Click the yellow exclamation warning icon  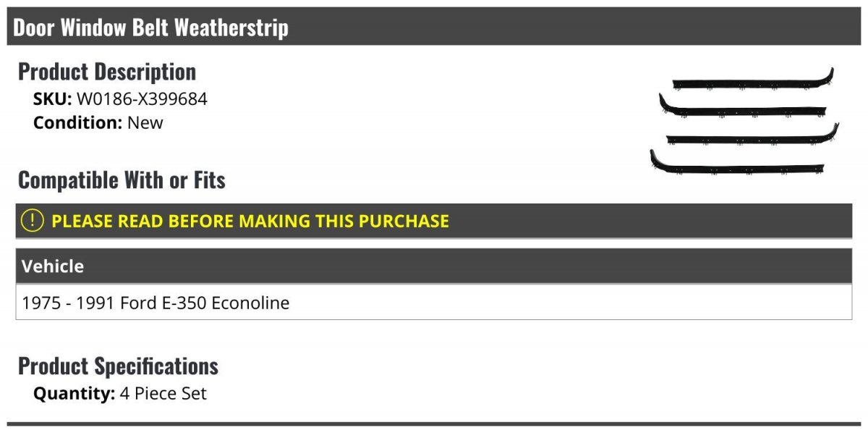coord(33,221)
